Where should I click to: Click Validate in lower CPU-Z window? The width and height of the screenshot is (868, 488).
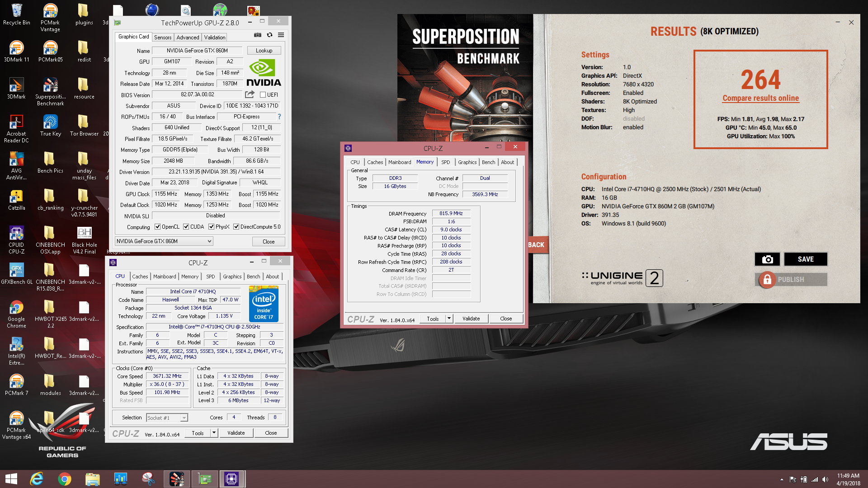(236, 433)
